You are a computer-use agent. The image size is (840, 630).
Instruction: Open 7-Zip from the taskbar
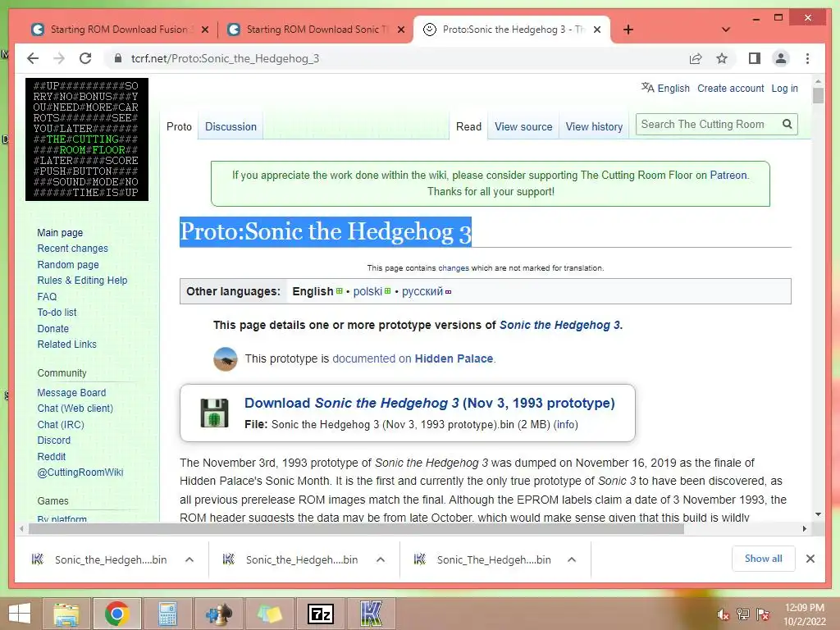321,614
